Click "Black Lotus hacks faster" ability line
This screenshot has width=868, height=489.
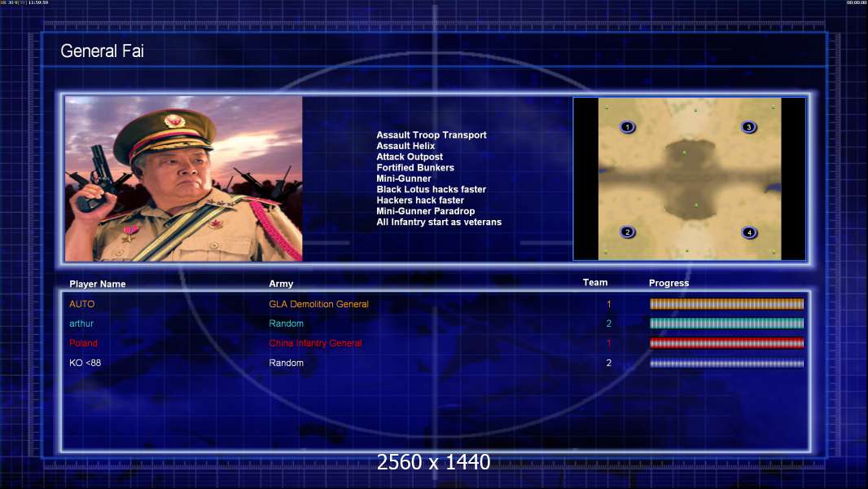pos(432,189)
